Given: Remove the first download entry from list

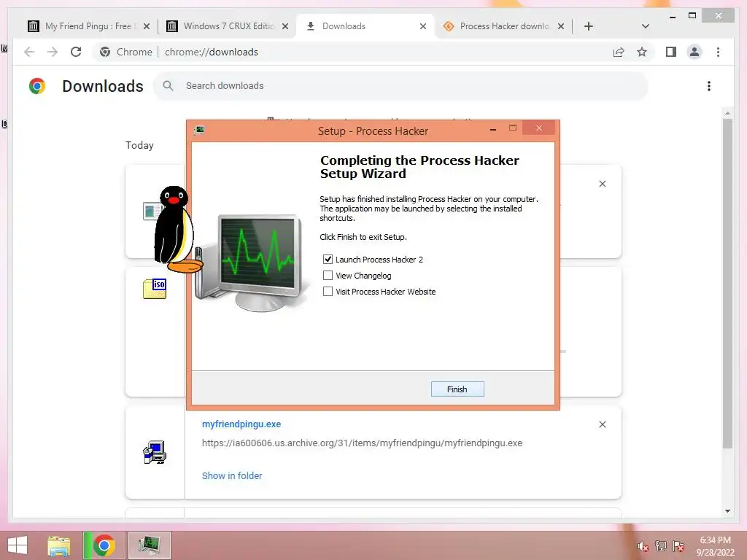Looking at the screenshot, I should 602,184.
